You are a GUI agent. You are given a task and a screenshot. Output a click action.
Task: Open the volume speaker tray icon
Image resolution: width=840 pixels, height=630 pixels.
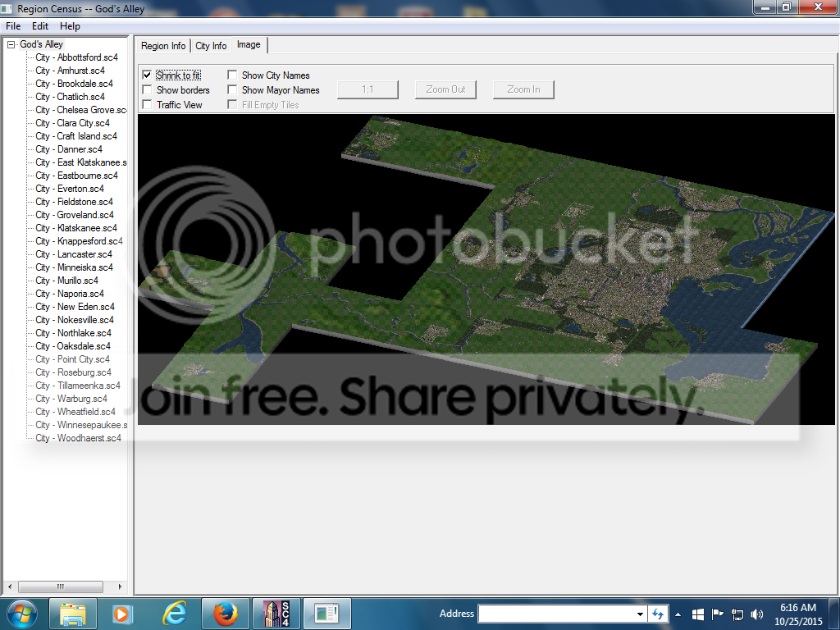(x=757, y=614)
